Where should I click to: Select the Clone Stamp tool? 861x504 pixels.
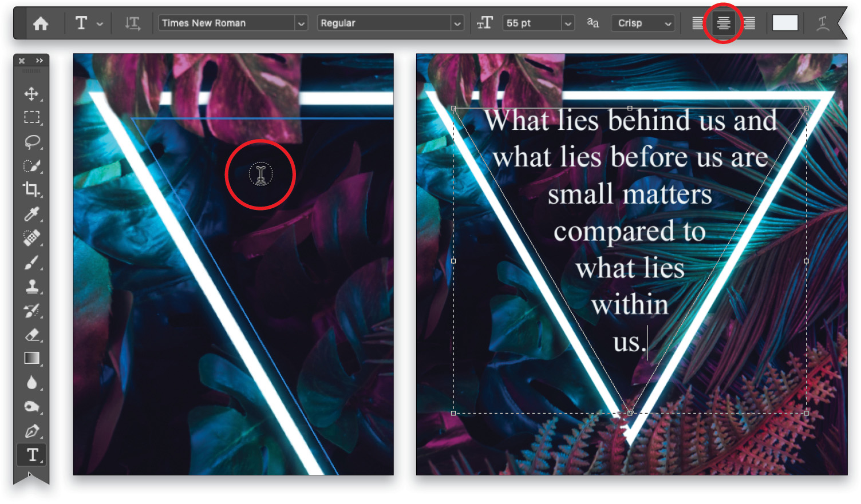pyautogui.click(x=33, y=285)
